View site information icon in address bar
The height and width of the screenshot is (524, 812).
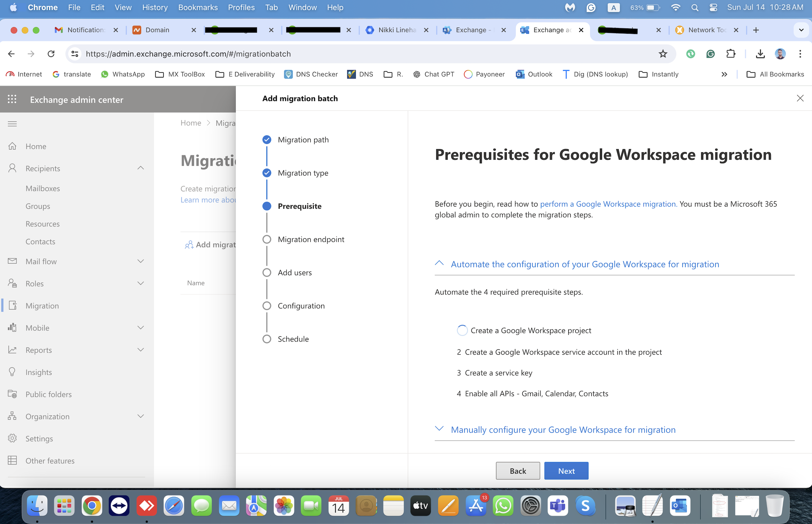tap(75, 54)
